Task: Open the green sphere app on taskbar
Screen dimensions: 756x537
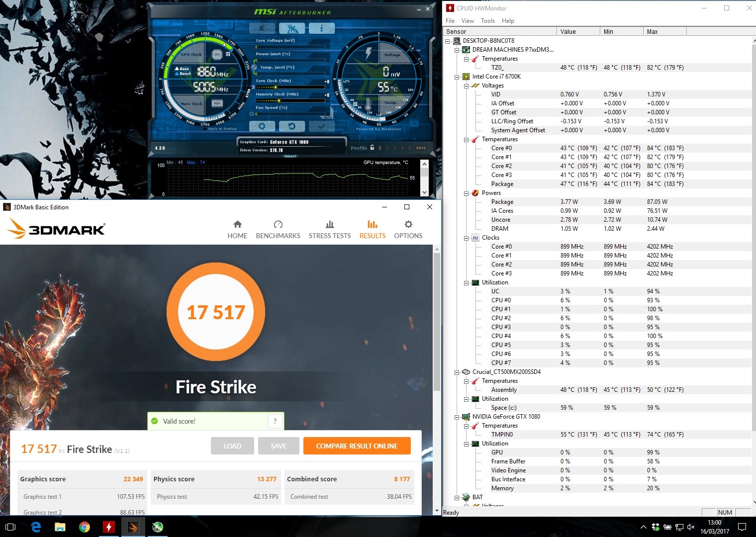Action: click(157, 527)
